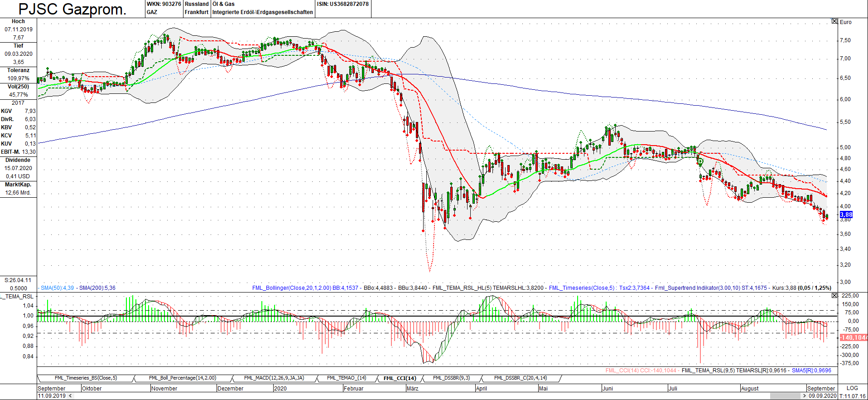The height and width of the screenshot is (400, 868).
Task: Click the SMA5[R]:0,9696 legend label
Action: pyautogui.click(x=811, y=371)
